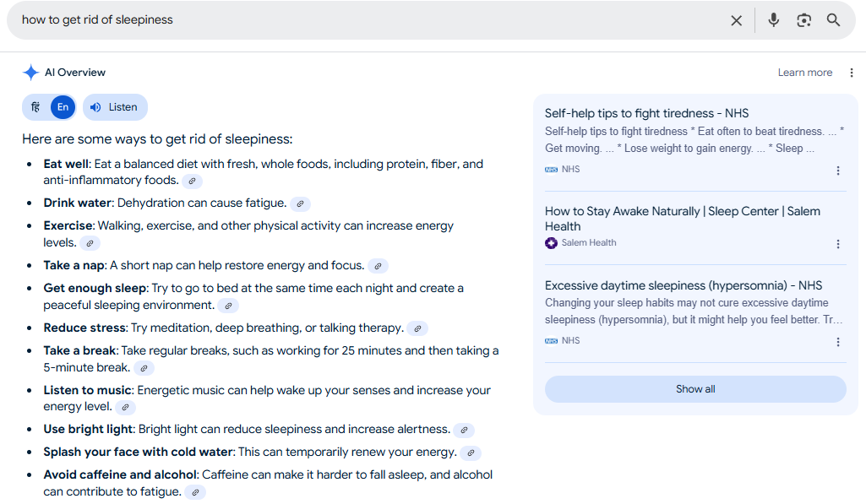866x504 pixels.
Task: Start voice search with the microphone icon
Action: click(773, 20)
